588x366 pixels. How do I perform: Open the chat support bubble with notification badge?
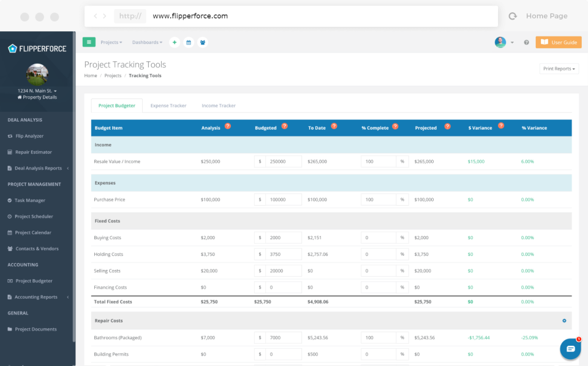tap(570, 348)
